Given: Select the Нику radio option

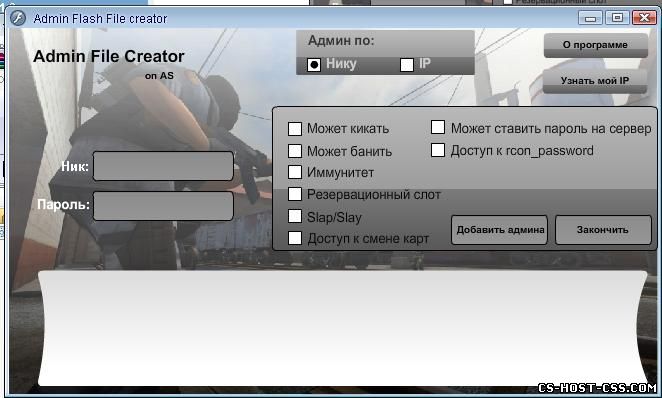Looking at the screenshot, I should coord(314,65).
